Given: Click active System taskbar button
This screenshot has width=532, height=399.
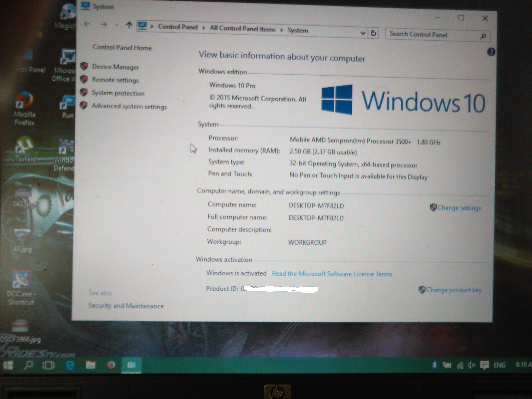Looking at the screenshot, I should click(131, 365).
